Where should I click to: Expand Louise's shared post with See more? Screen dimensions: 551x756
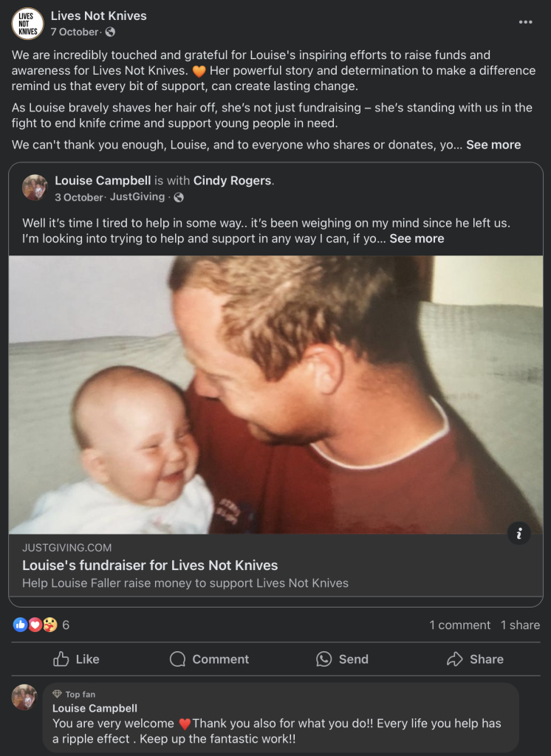[x=417, y=238]
